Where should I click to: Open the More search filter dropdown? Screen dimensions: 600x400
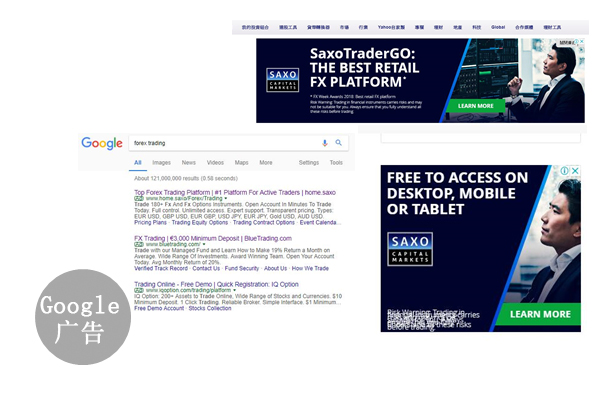(265, 162)
